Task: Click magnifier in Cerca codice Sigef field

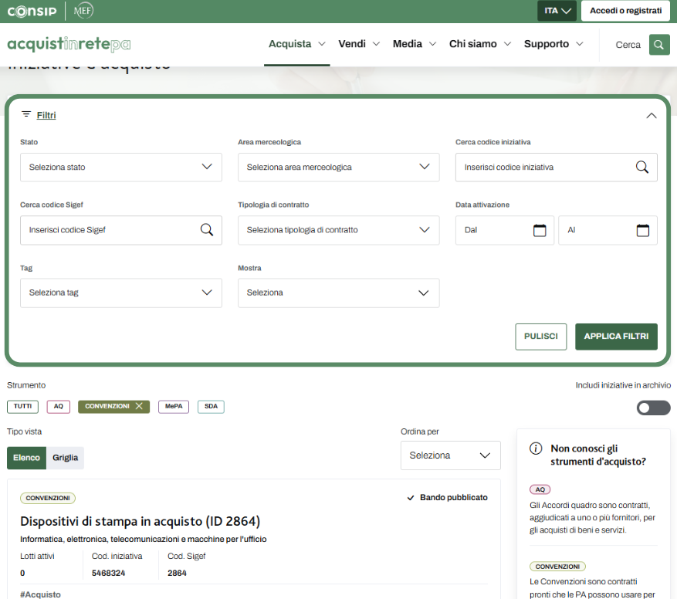Action: click(207, 229)
